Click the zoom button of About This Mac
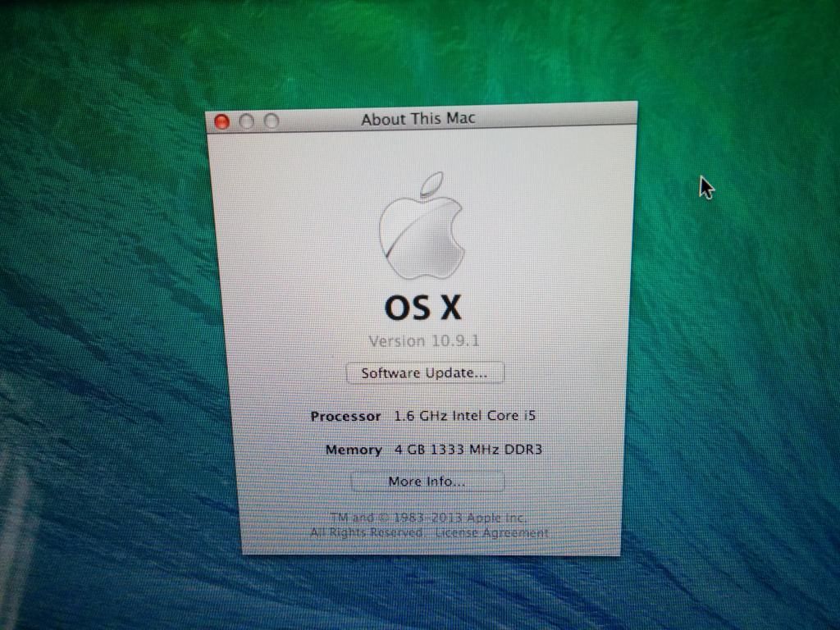 [272, 121]
